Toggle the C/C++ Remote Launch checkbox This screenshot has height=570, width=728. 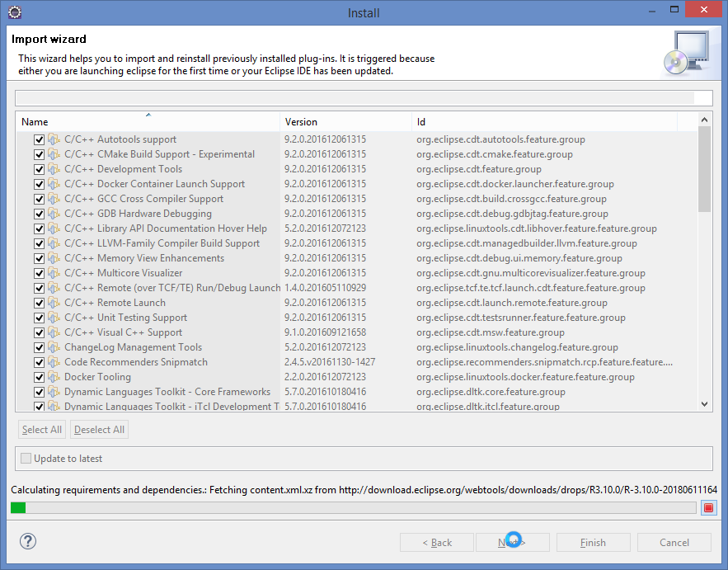39,303
